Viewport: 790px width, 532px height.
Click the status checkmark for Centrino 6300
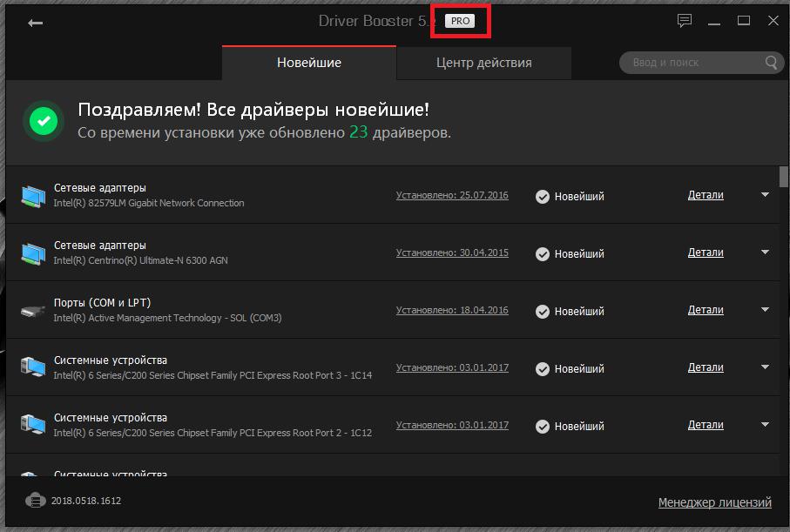pos(542,254)
